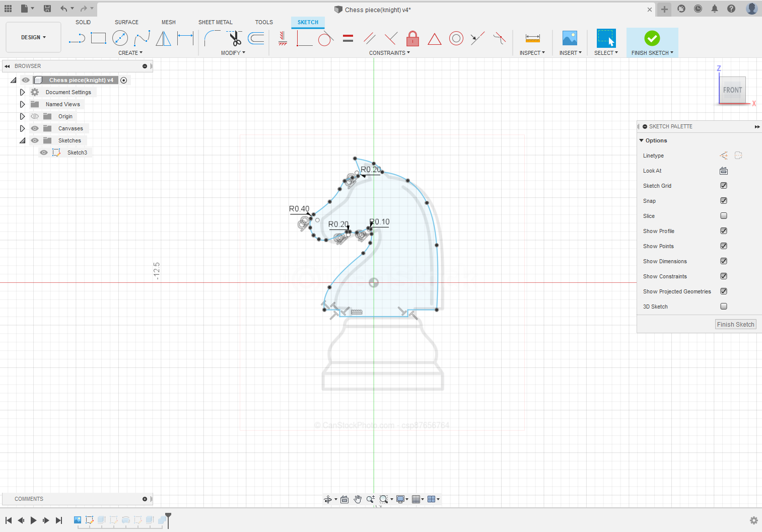Switch to the SHEET METAL tab
The height and width of the screenshot is (532, 762).
click(x=216, y=22)
